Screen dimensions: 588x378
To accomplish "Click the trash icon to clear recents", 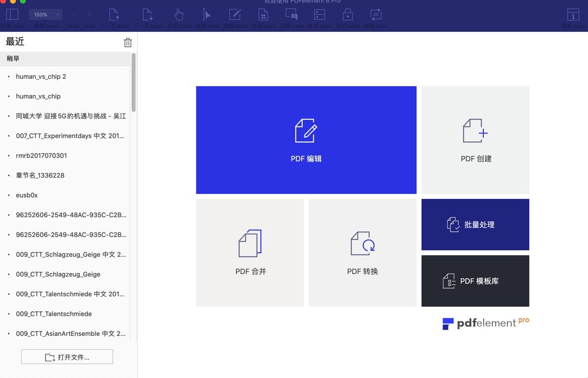I will click(x=128, y=43).
